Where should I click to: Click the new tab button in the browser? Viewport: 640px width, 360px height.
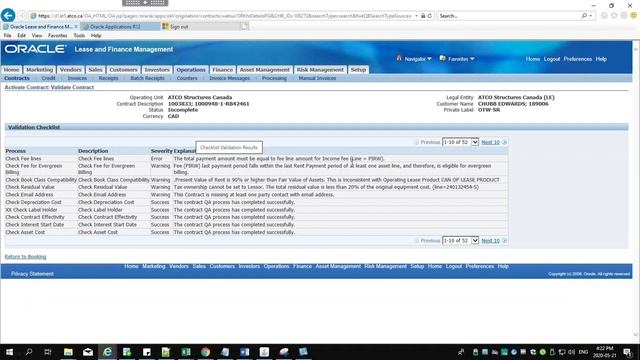244,27
